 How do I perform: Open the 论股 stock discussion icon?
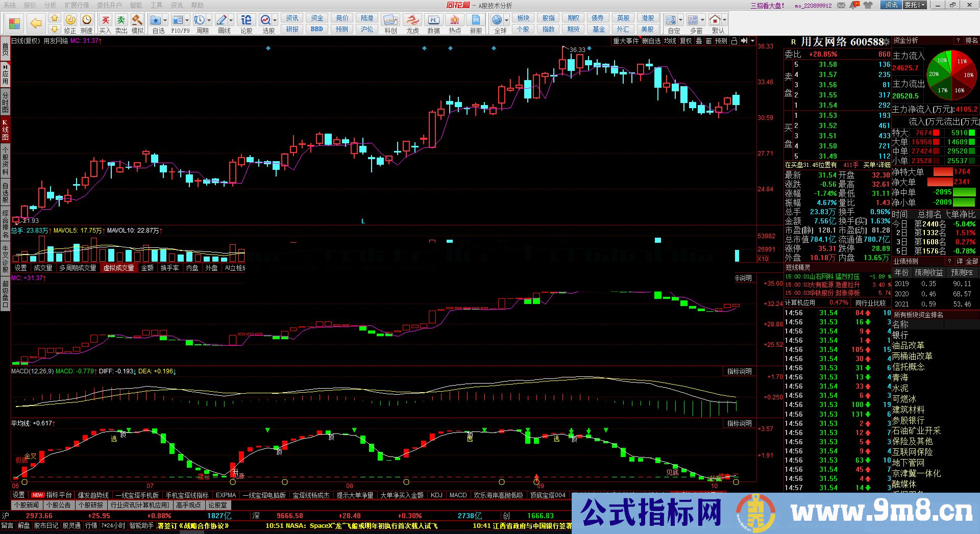(246, 23)
